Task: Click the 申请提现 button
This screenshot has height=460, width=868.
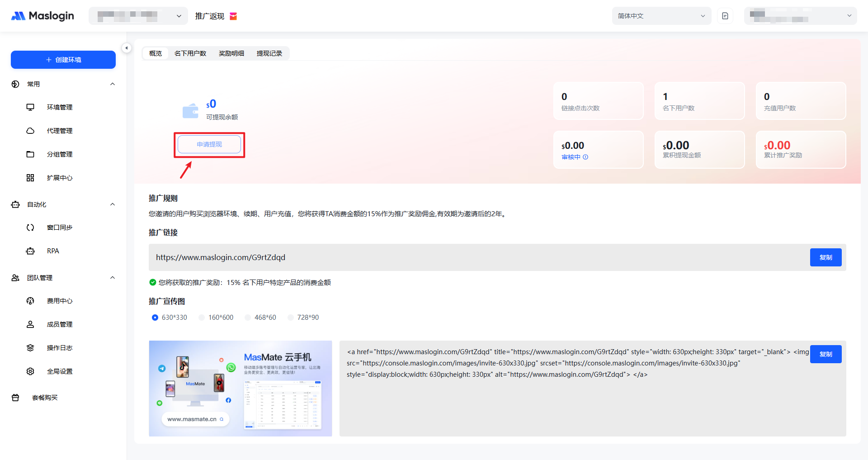Action: point(209,144)
